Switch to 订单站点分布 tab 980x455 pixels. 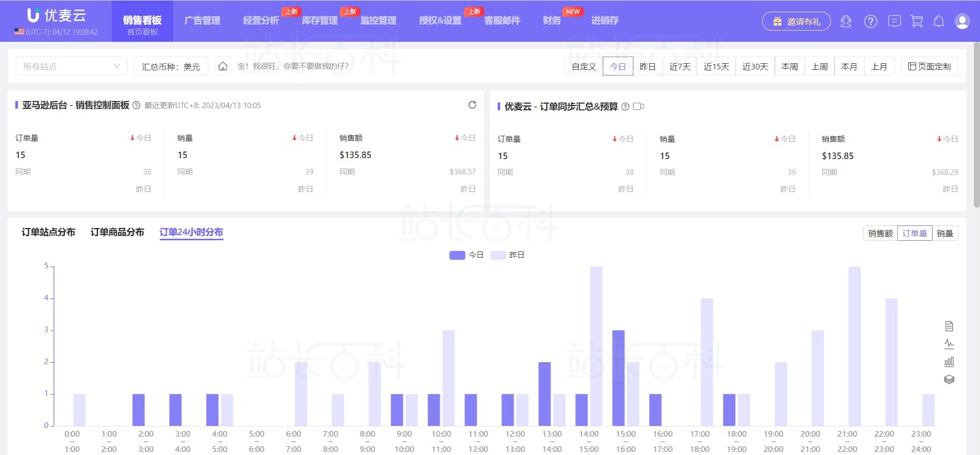(x=48, y=232)
